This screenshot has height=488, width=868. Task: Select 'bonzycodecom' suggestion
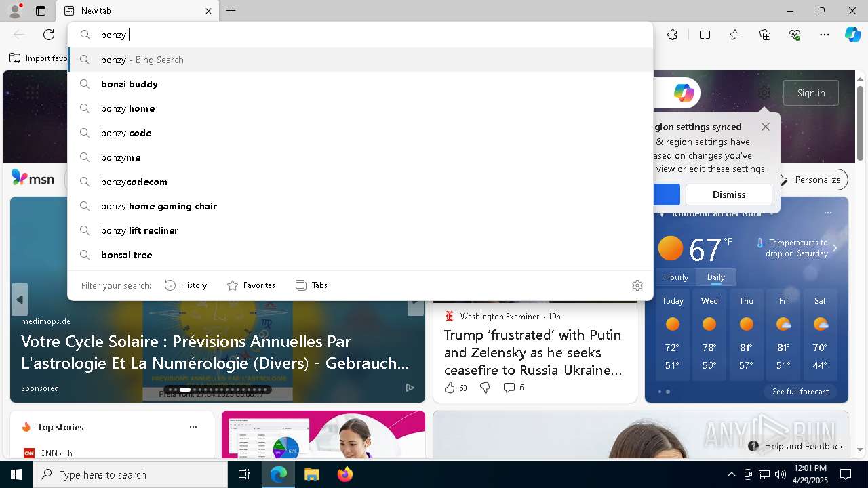coord(361,182)
